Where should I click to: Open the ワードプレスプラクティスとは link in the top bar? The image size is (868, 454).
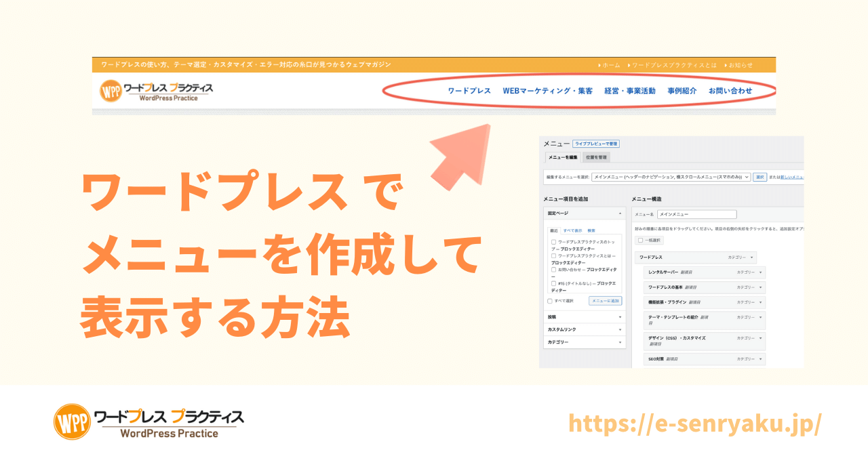(673, 65)
